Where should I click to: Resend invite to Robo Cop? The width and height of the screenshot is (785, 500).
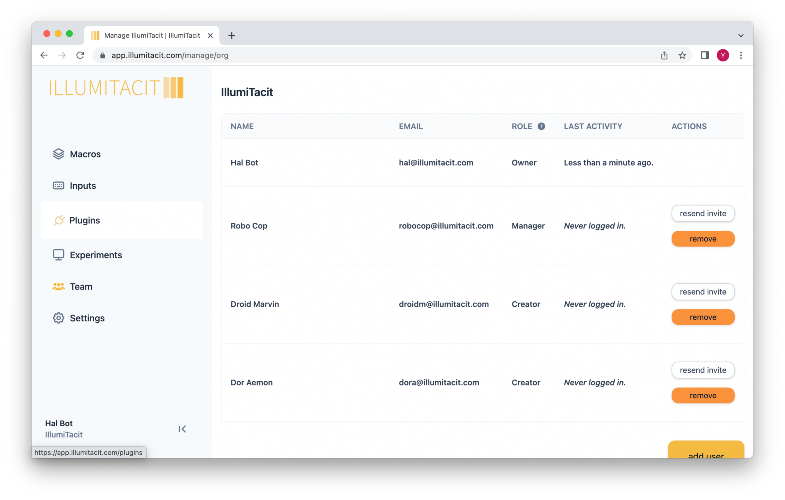point(702,213)
